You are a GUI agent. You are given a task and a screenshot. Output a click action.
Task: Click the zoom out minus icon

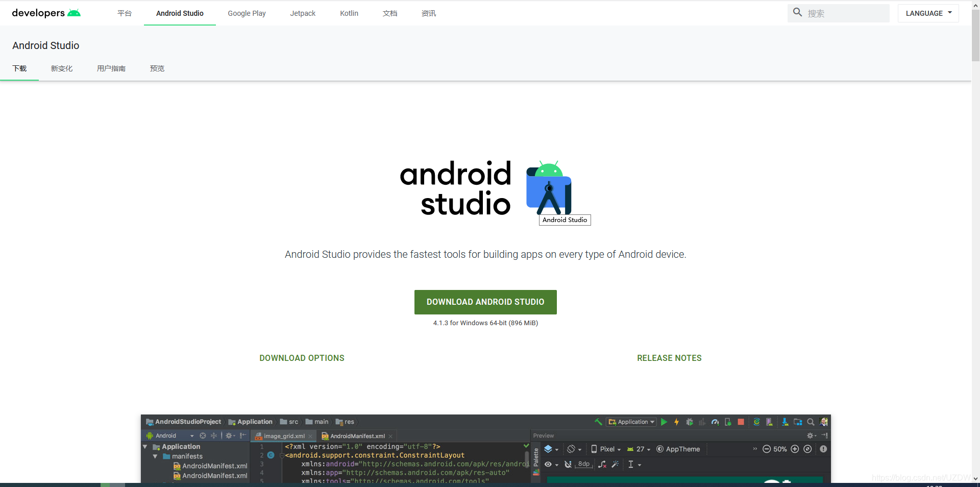pyautogui.click(x=767, y=449)
